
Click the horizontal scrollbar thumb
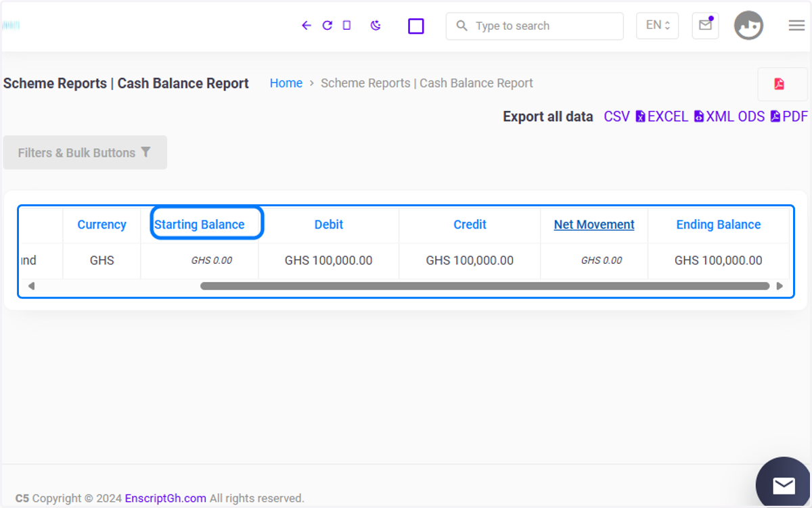(485, 286)
